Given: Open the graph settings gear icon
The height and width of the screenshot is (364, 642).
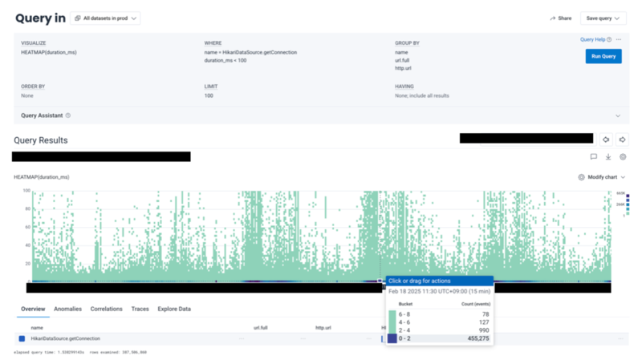Looking at the screenshot, I should pos(623,156).
